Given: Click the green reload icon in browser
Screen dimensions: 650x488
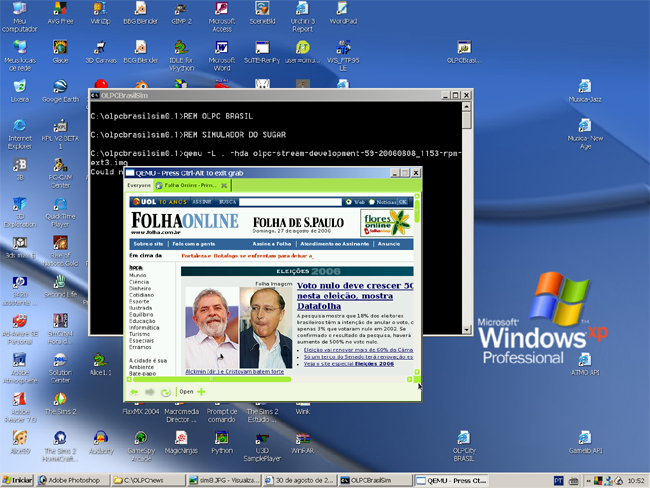Looking at the screenshot, I should [166, 392].
